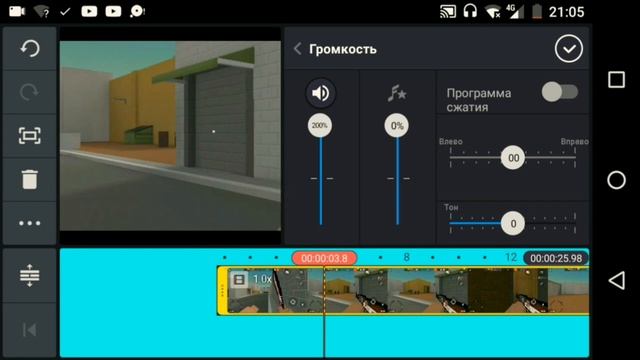Click the Тон pitch slider knob
The width and height of the screenshot is (640, 360).
point(513,223)
